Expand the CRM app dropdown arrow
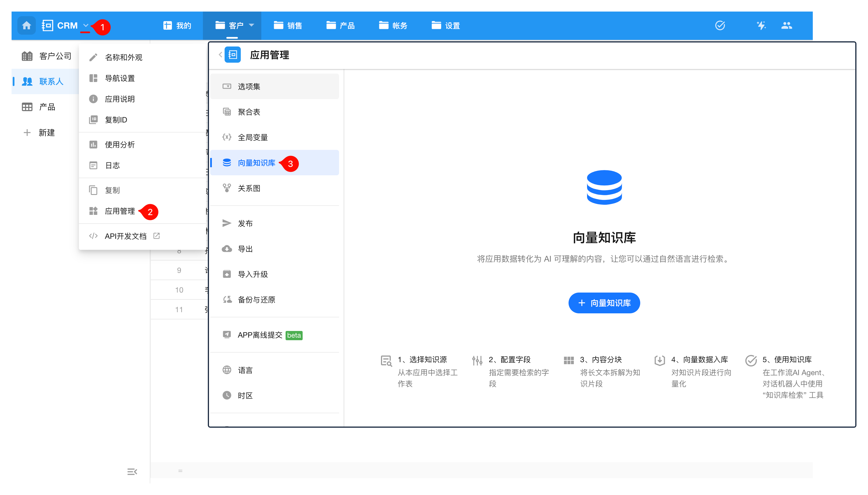The height and width of the screenshot is (495, 868). (86, 25)
